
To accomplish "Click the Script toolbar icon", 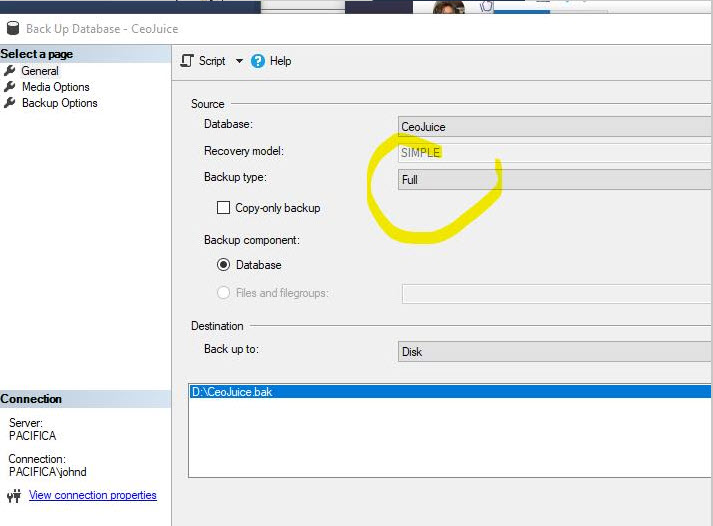I will click(x=187, y=60).
